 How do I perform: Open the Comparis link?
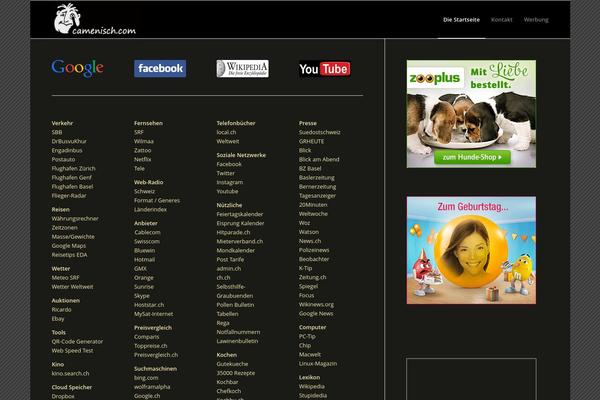[147, 337]
